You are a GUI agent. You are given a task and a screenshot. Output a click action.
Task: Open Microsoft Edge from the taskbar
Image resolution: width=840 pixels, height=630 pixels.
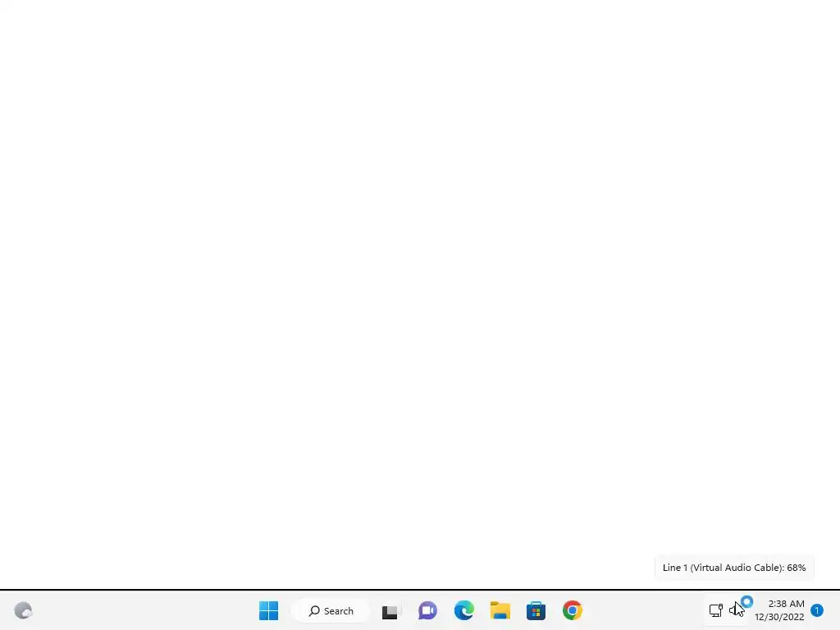pos(464,610)
